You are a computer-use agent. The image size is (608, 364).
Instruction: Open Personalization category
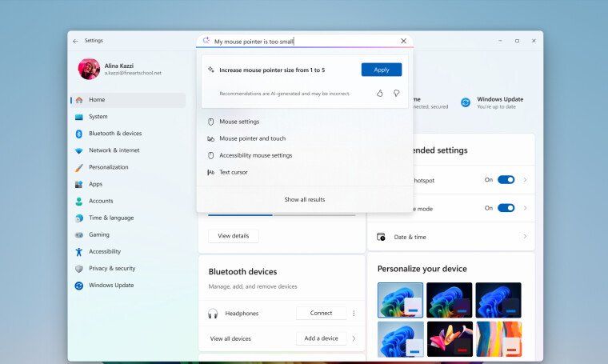[x=128, y=167]
